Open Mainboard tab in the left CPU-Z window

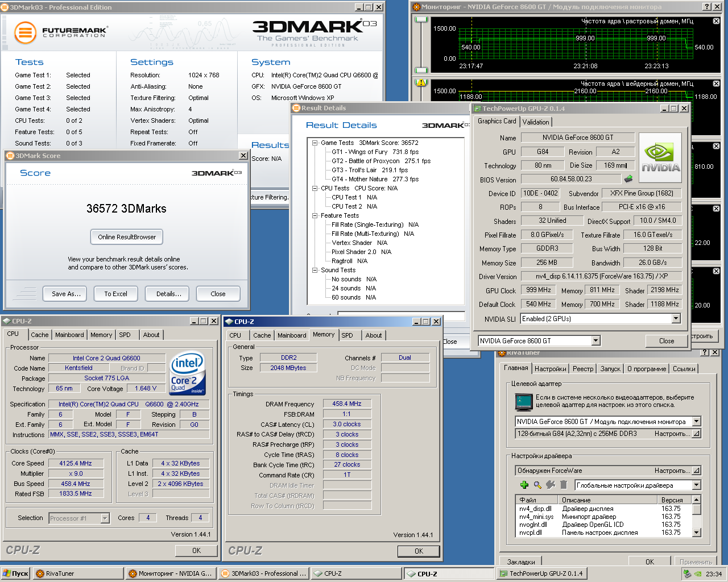69,335
